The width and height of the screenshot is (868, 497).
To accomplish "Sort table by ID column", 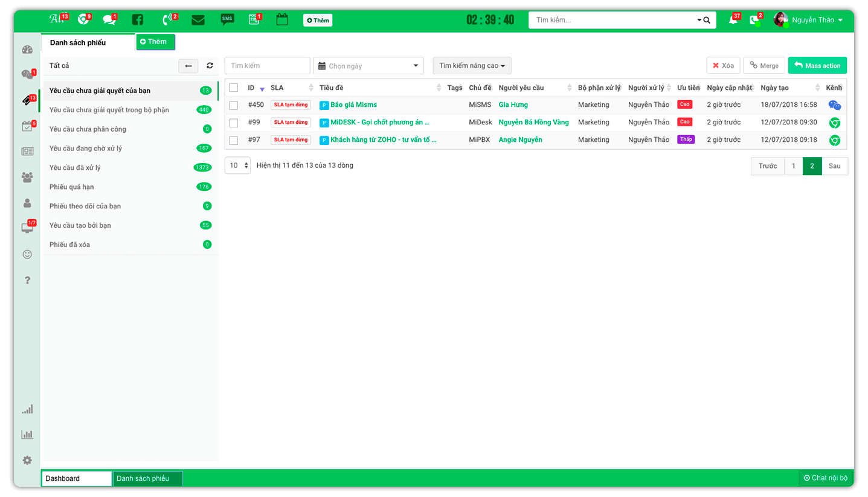I will 256,88.
